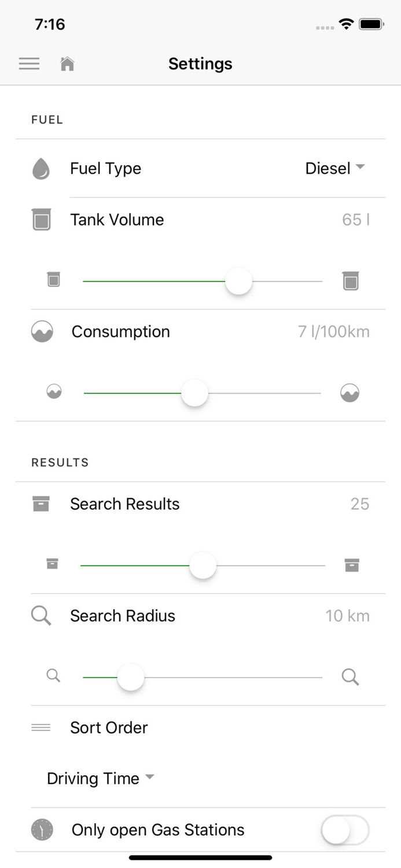Click the Tank Volume slider handle
This screenshot has height=868, width=401.
tap(238, 281)
